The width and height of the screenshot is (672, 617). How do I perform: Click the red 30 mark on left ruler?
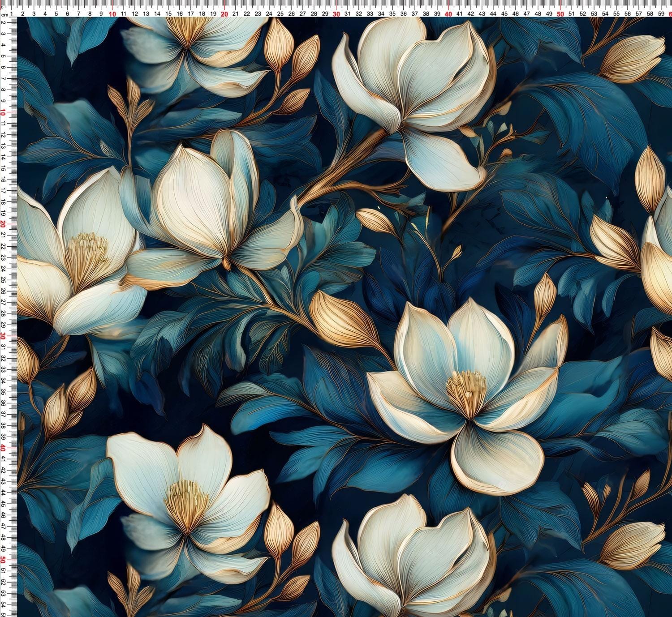point(4,336)
